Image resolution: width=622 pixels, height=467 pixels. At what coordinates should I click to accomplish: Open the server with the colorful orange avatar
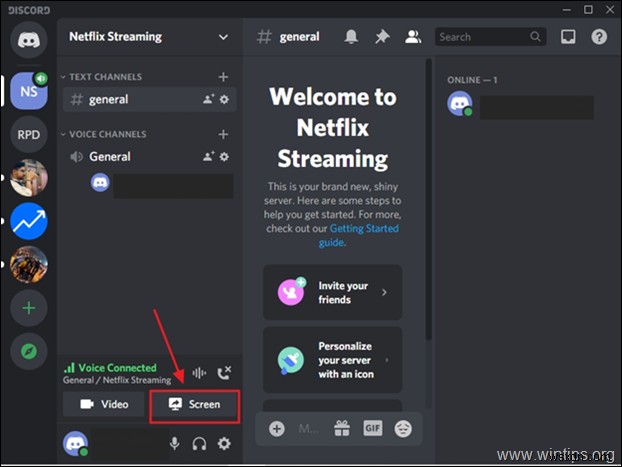(x=29, y=264)
